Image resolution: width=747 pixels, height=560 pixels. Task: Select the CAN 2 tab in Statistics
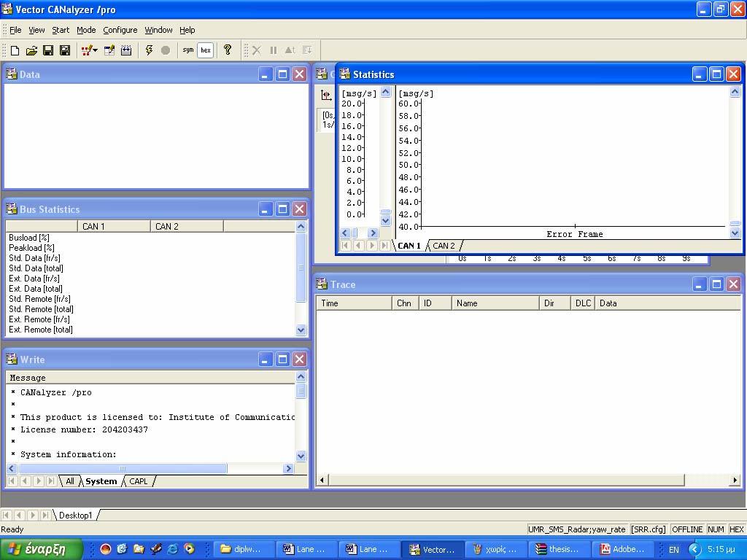coord(444,246)
